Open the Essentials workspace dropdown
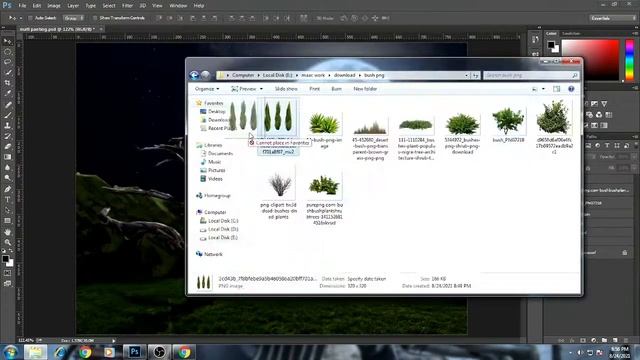This screenshot has height=360, width=640. [x=612, y=18]
